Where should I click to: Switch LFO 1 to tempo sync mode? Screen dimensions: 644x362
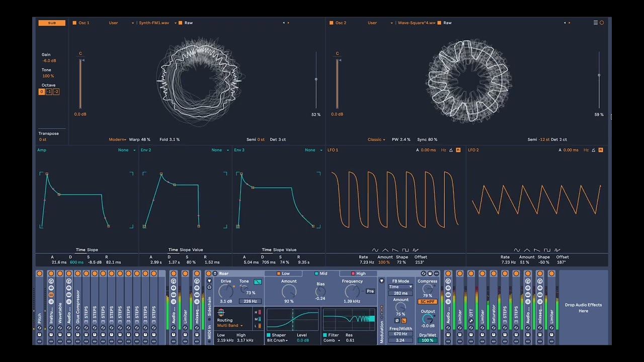[x=451, y=150]
